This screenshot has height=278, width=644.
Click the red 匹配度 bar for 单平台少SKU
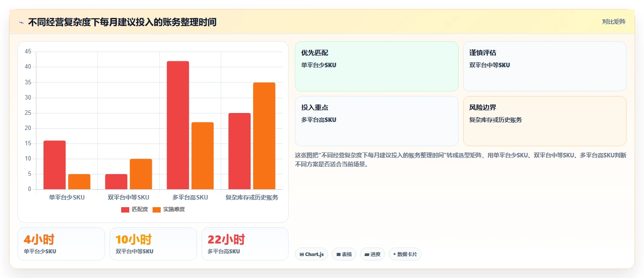[x=54, y=165]
